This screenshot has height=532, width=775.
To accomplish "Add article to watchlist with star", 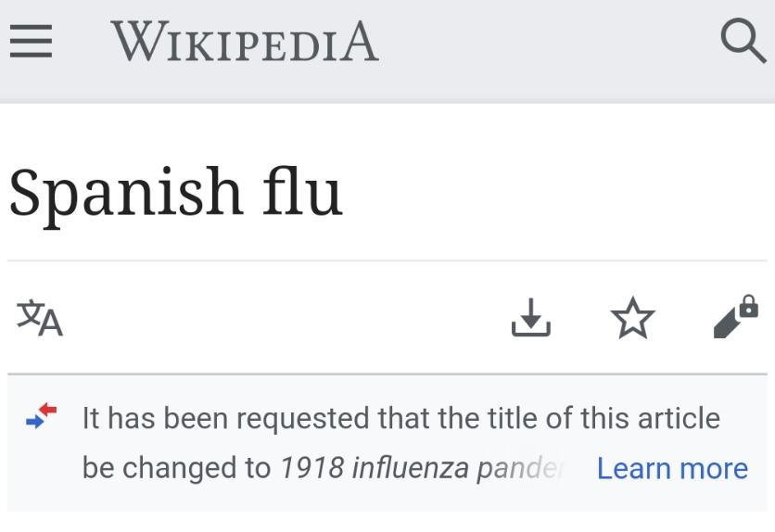I will [632, 318].
